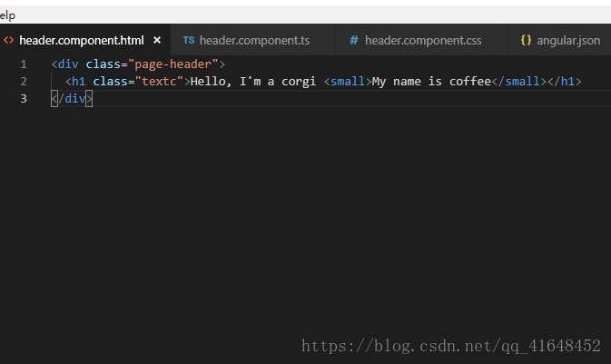Click the hash icon on header.component.css tab
Screen dimensions: 611x364
(353, 40)
